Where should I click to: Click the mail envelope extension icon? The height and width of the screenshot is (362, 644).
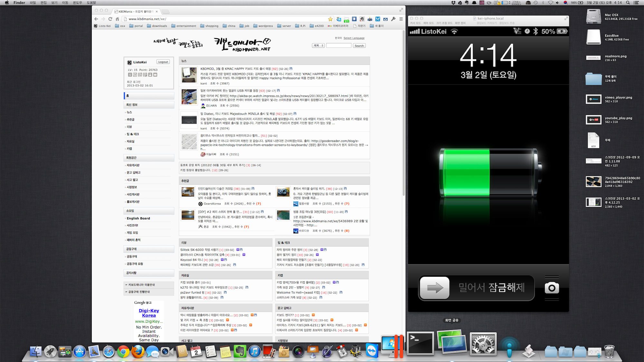385,19
